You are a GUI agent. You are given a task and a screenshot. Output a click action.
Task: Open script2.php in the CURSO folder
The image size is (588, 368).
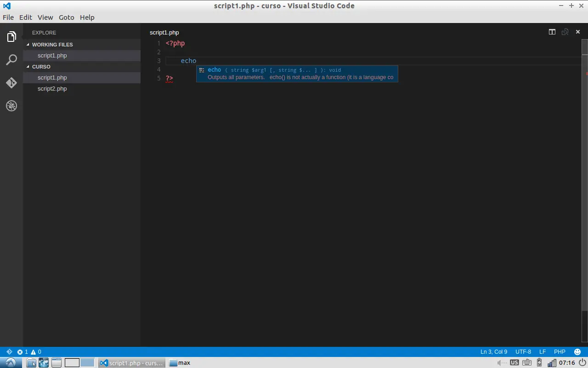pyautogui.click(x=82, y=89)
